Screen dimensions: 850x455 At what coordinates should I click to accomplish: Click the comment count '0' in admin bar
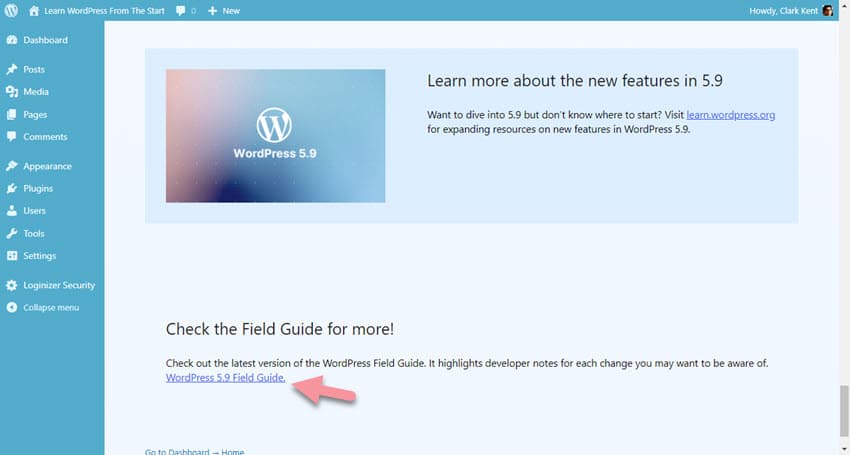194,11
